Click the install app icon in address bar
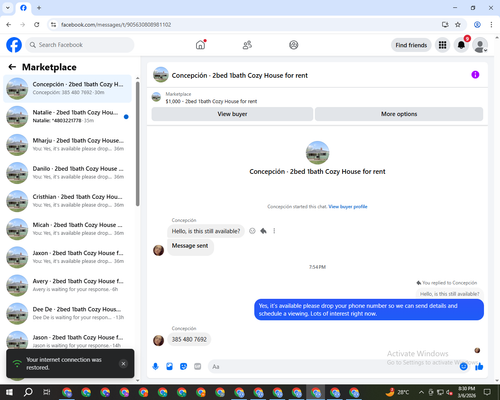 pos(445,25)
